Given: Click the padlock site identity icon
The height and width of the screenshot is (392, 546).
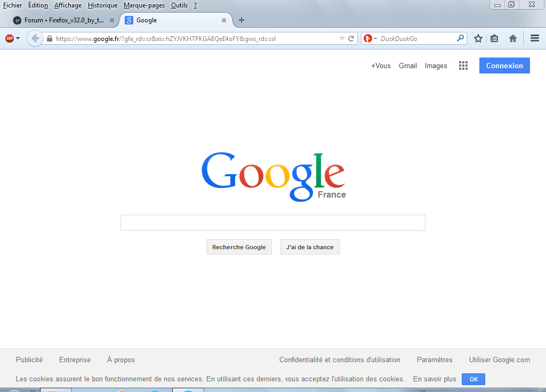Looking at the screenshot, I should 50,38.
